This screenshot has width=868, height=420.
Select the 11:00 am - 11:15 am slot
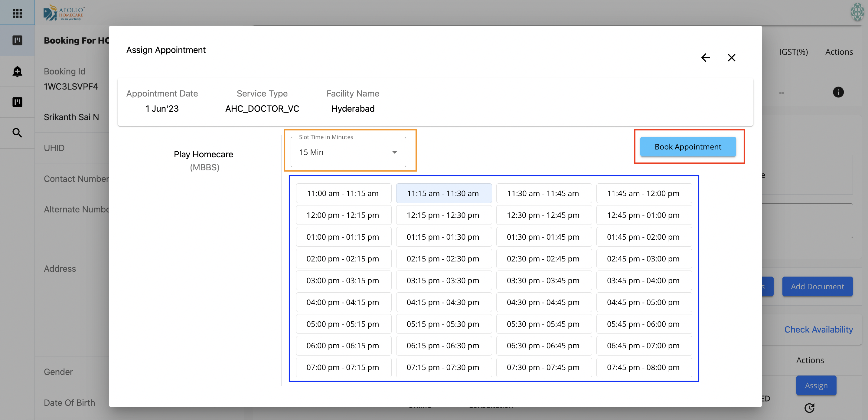343,193
